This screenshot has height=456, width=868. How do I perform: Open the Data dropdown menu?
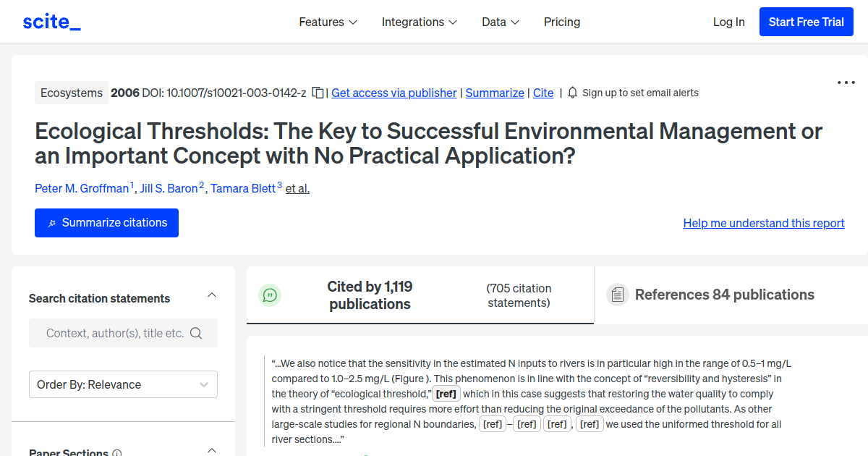point(501,22)
